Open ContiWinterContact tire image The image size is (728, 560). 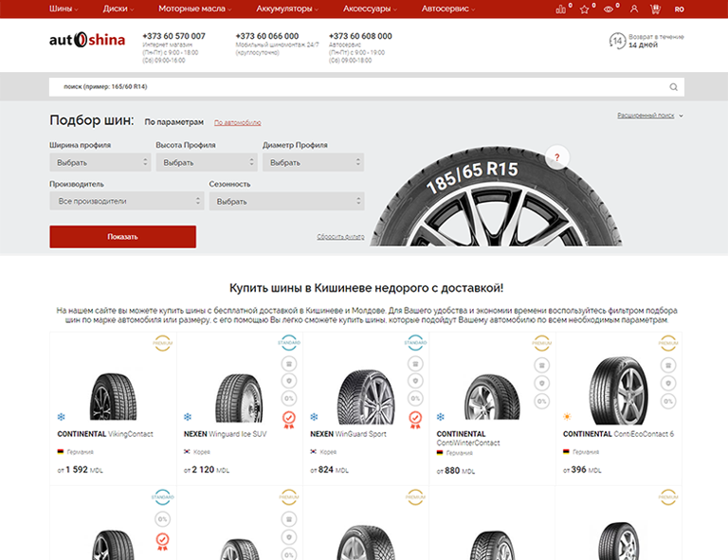click(492, 397)
